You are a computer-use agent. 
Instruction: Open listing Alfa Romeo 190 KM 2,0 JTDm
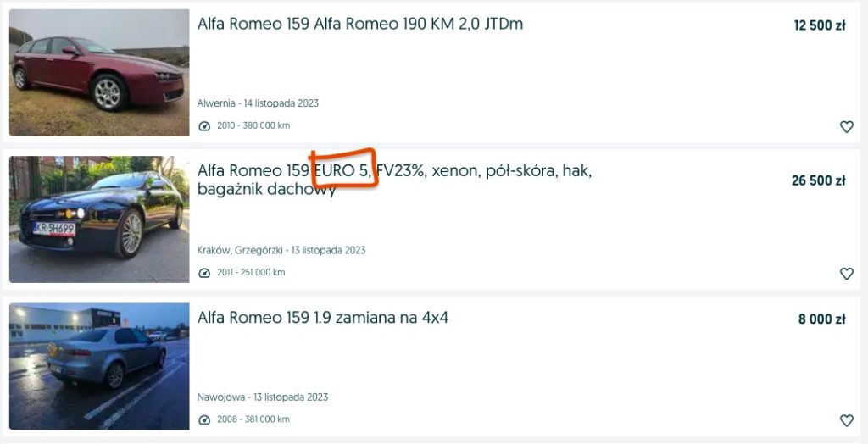point(359,24)
